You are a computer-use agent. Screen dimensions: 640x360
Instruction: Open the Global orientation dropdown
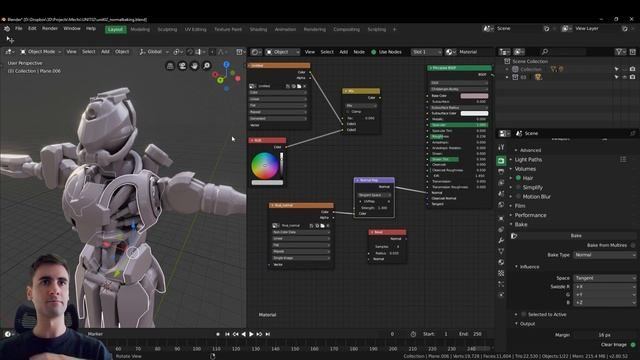point(153,52)
